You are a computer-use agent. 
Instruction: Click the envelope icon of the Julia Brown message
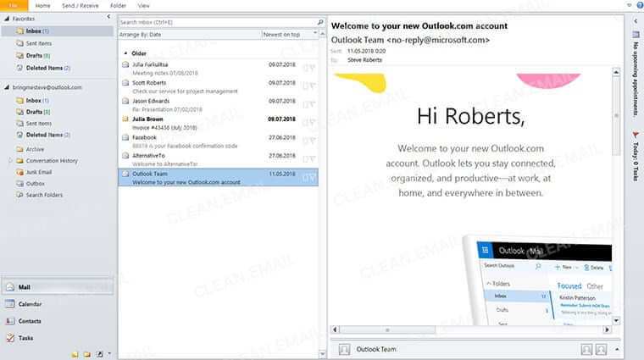[125, 119]
